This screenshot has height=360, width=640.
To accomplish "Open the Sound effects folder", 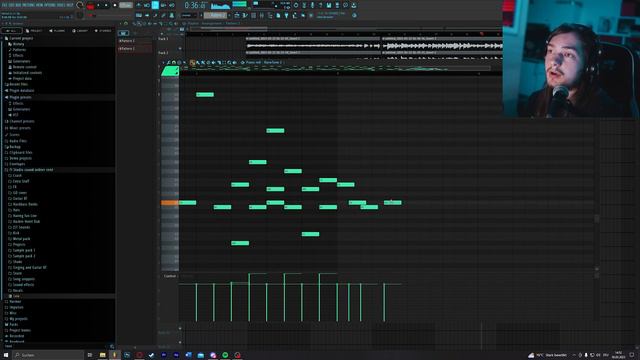I will (x=23, y=284).
